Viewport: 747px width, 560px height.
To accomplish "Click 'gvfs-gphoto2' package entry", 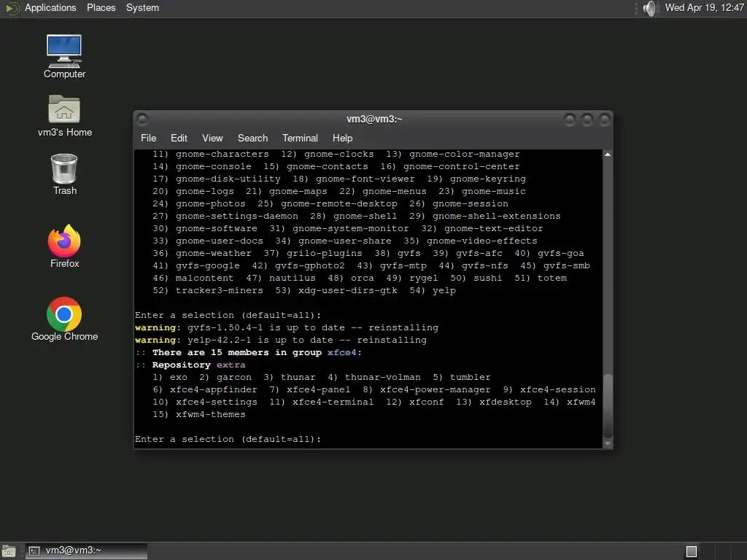I will pyautogui.click(x=309, y=265).
